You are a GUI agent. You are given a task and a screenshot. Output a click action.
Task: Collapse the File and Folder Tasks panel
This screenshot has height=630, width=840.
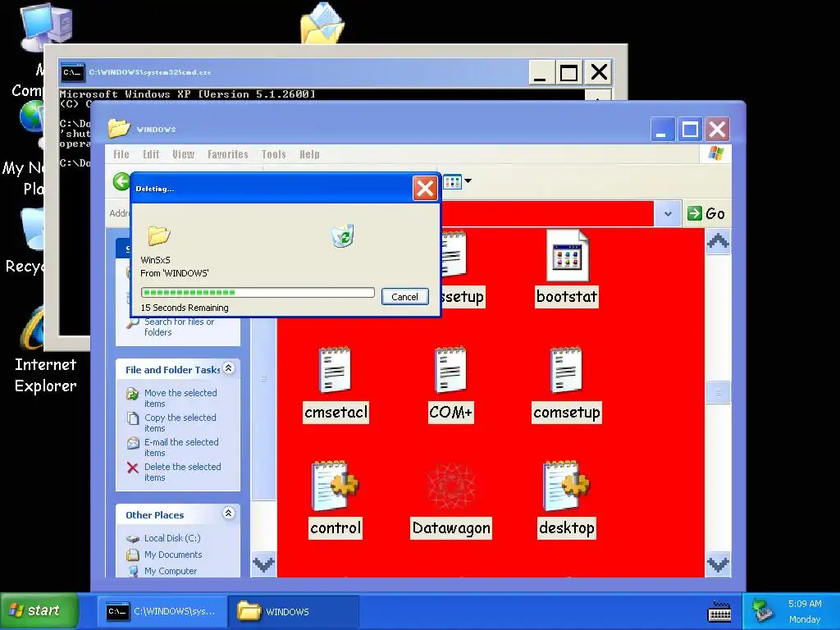pyautogui.click(x=229, y=368)
